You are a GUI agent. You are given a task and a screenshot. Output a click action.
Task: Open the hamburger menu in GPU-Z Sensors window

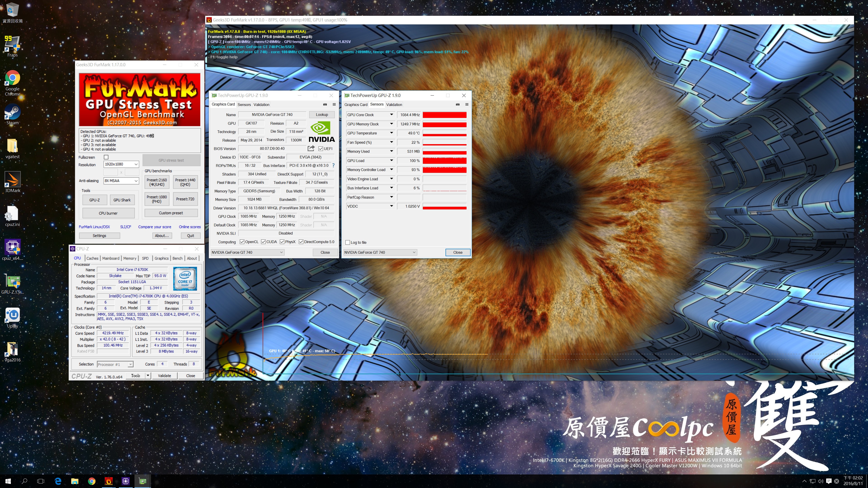pos(467,104)
